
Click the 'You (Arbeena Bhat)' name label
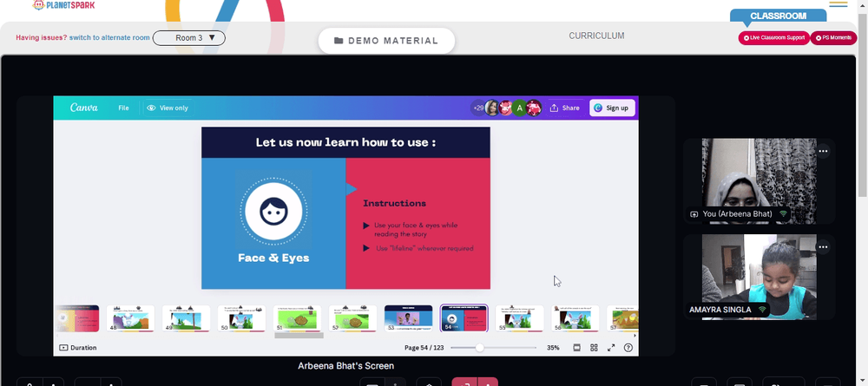737,214
